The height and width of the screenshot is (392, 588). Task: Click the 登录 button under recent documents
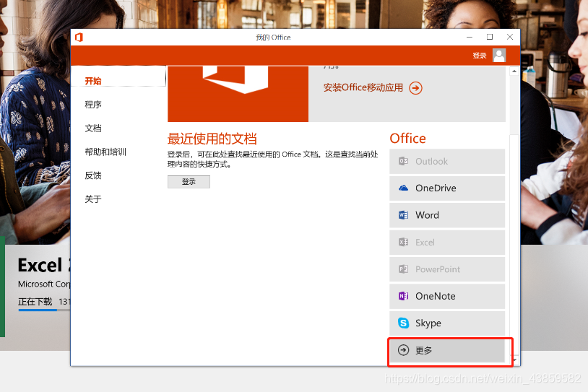(x=189, y=182)
